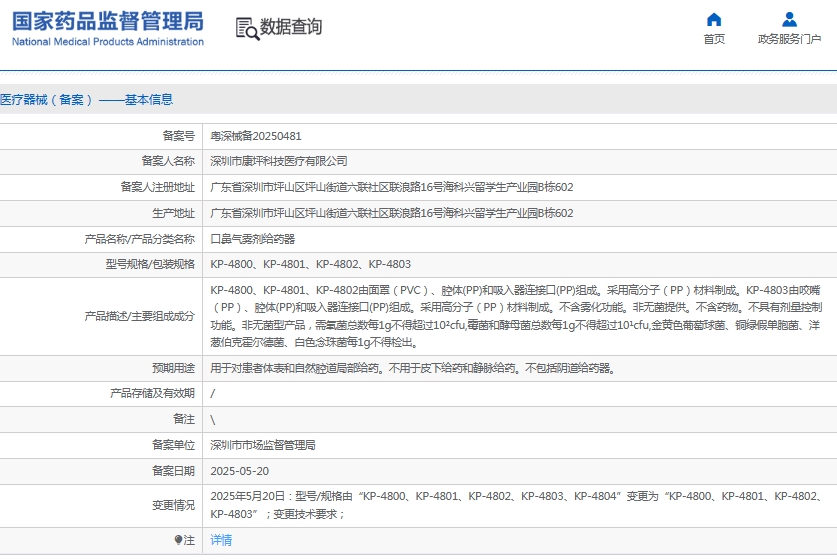Click the 产品名称/产品分类名称 label
The image size is (837, 560).
pos(140,239)
